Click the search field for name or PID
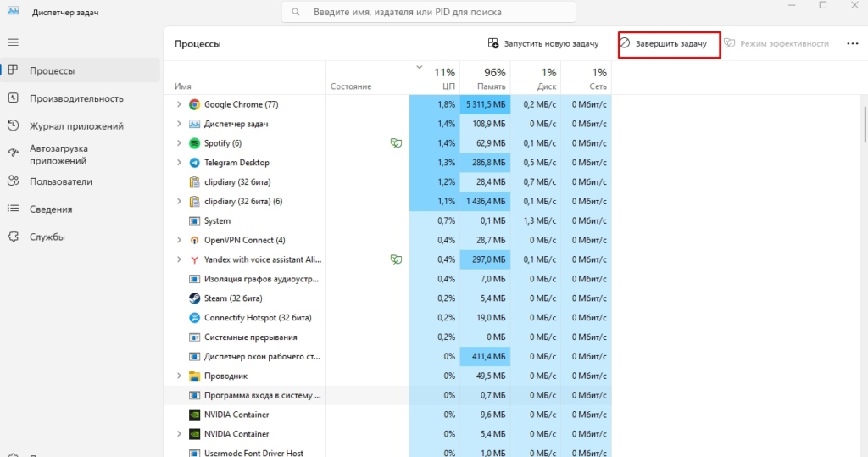 [428, 12]
